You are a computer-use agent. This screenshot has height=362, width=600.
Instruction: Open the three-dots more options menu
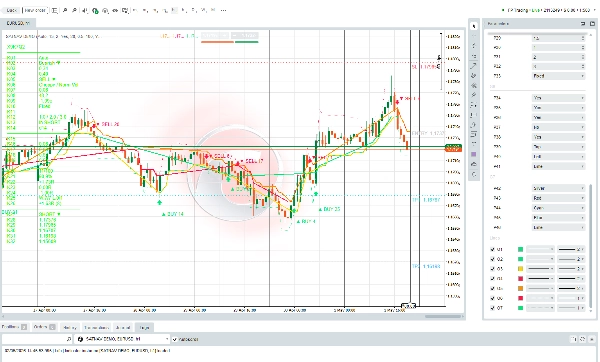pos(224,10)
